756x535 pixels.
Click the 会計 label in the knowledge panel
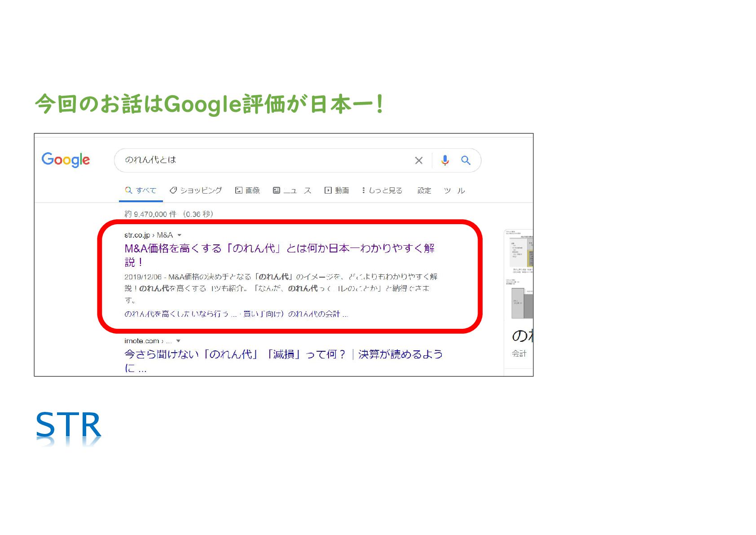pyautogui.click(x=519, y=354)
